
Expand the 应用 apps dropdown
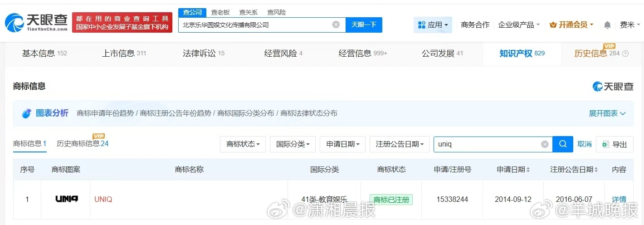(x=433, y=25)
